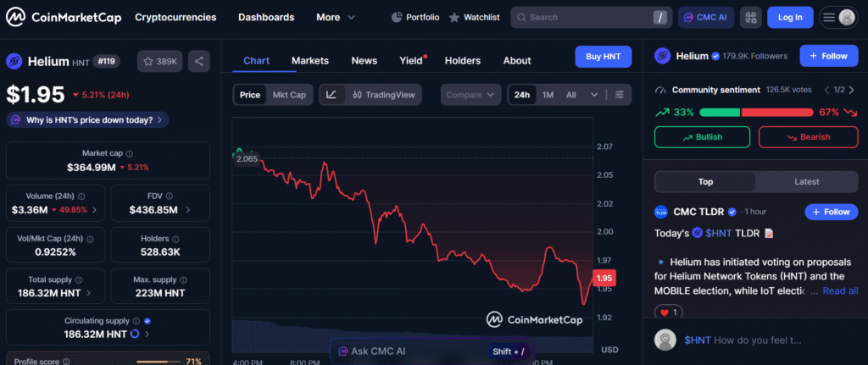
Task: Click the Vol/Mkt Cap info icon
Action: click(90, 239)
